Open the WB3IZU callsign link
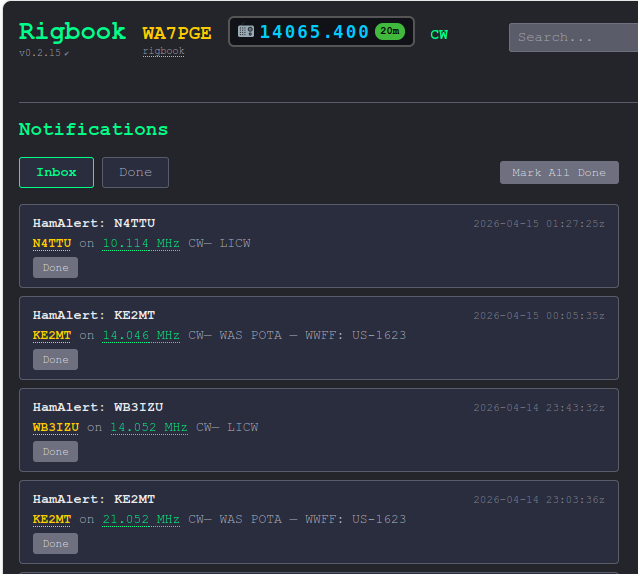The image size is (638, 574). [56, 427]
